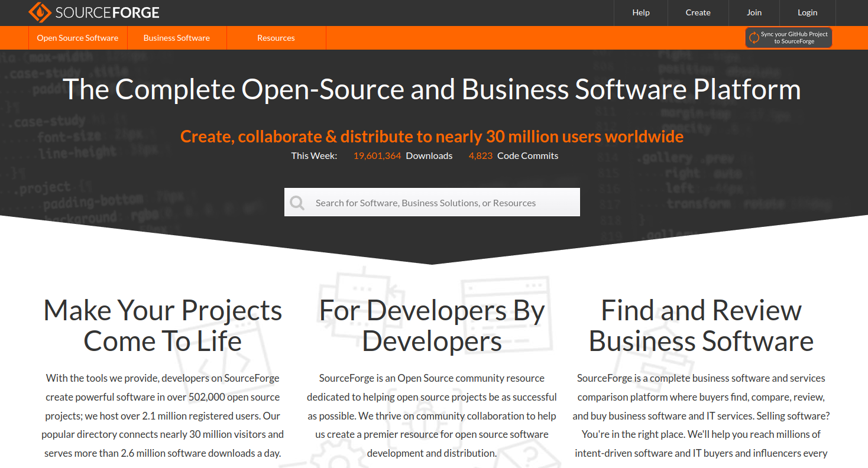Click the Join link in header
This screenshot has height=468, width=868.
click(754, 12)
